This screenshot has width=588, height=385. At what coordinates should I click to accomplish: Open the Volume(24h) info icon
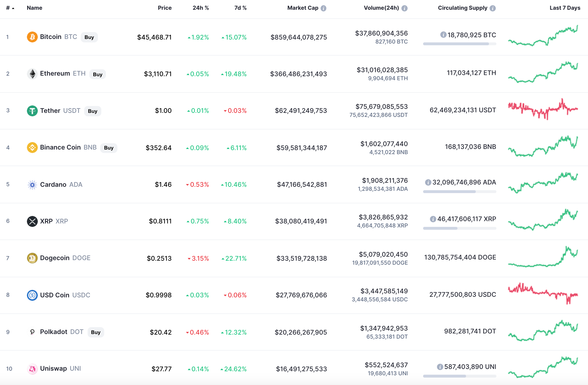pyautogui.click(x=404, y=8)
